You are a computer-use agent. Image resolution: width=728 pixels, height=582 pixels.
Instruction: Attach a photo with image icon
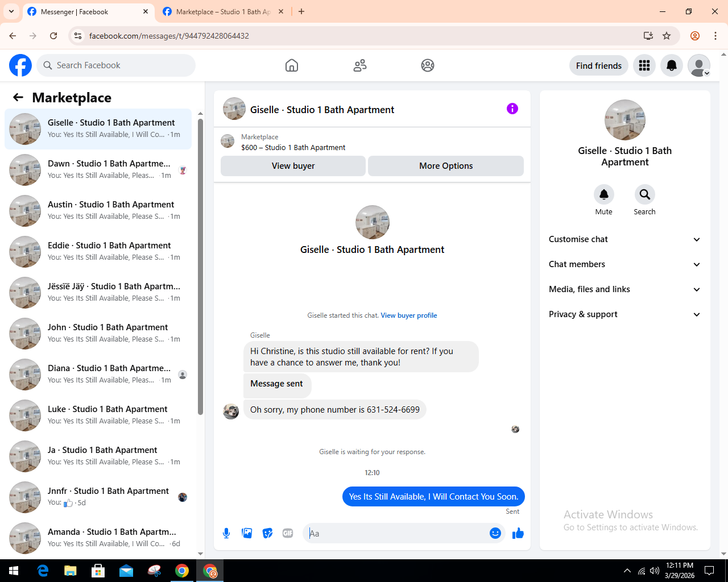tap(247, 533)
